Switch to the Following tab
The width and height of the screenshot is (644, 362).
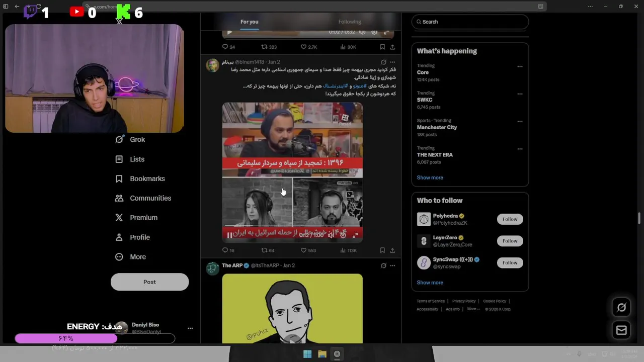(x=350, y=22)
